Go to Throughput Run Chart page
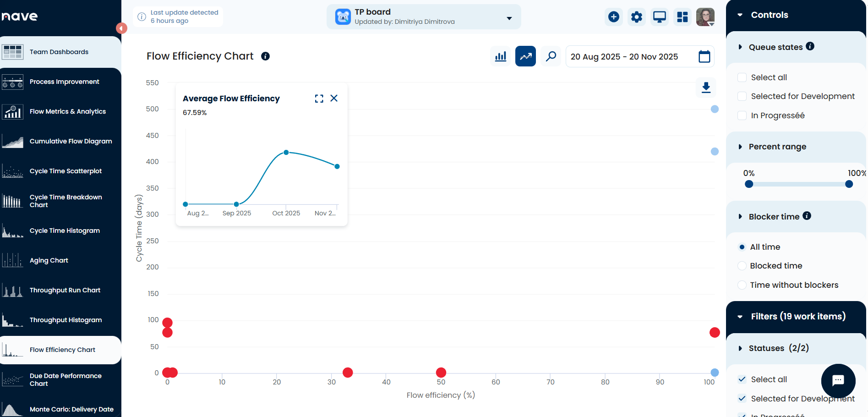Screen dimensions: 868x417 pos(65,290)
